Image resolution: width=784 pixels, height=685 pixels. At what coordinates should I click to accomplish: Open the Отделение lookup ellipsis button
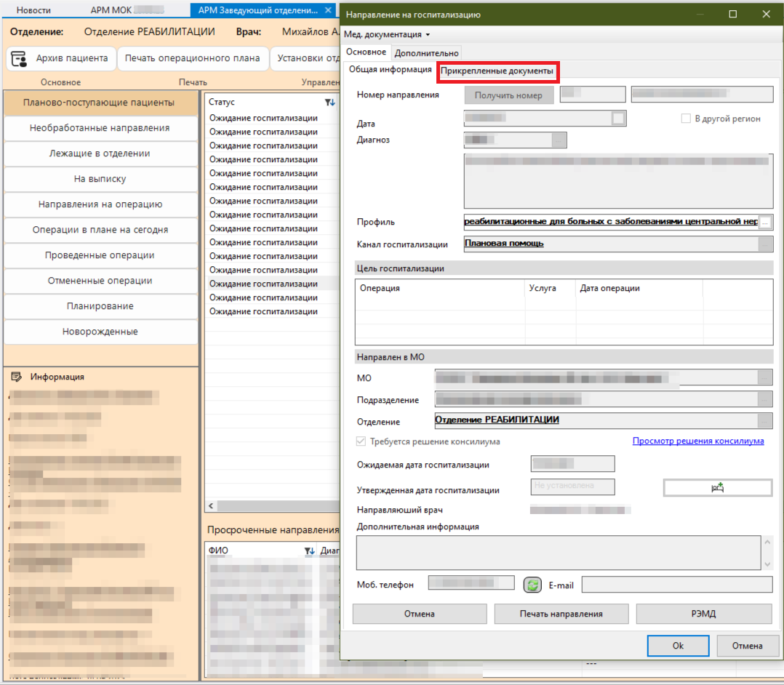point(764,420)
